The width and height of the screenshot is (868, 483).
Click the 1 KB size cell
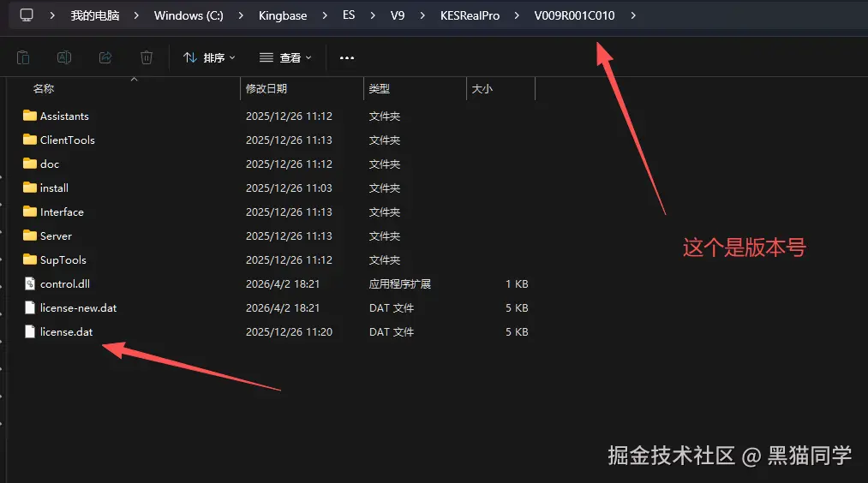coord(517,283)
